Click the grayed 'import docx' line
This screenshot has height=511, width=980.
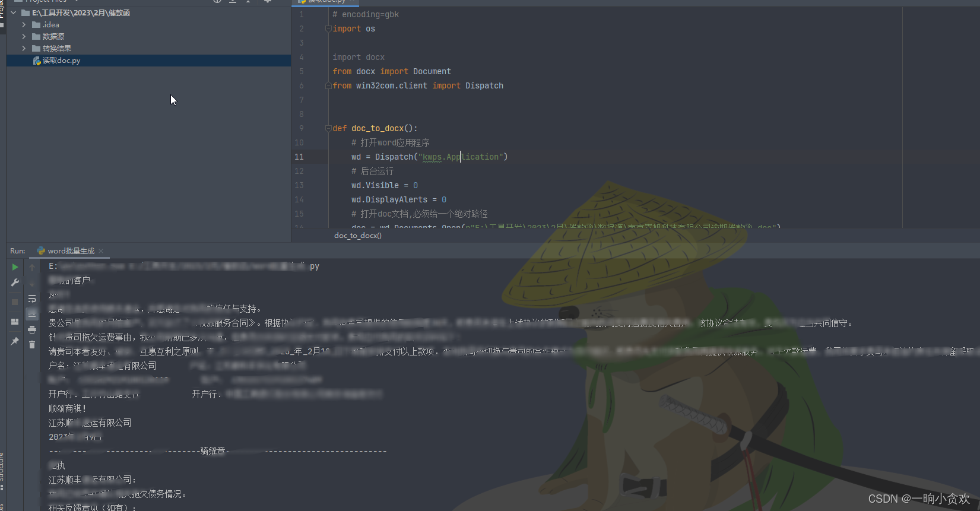click(359, 57)
